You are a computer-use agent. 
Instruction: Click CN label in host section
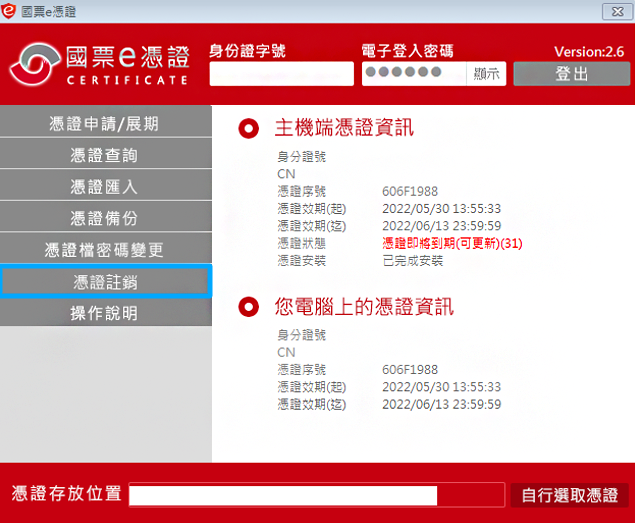tap(286, 174)
